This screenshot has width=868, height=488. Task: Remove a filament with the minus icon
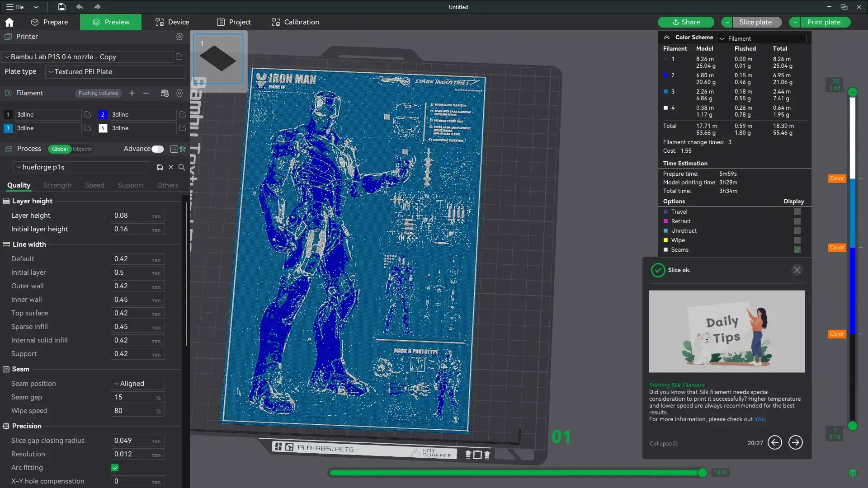pyautogui.click(x=145, y=93)
